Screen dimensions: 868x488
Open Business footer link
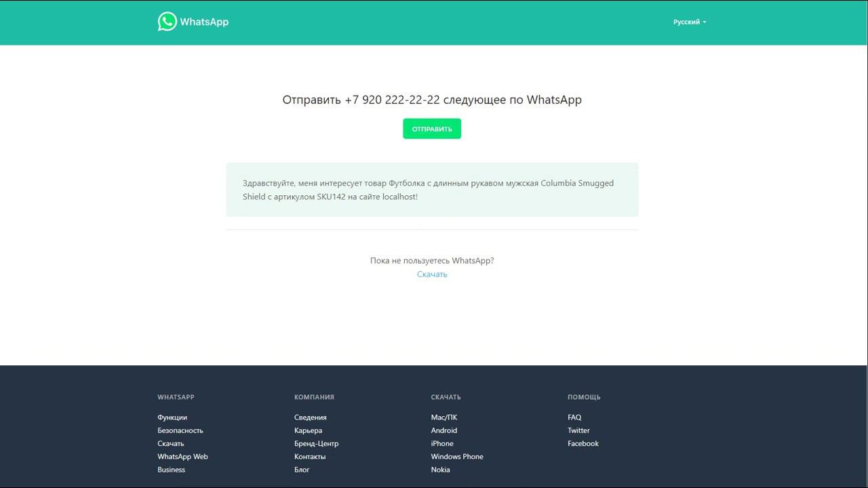coord(172,470)
